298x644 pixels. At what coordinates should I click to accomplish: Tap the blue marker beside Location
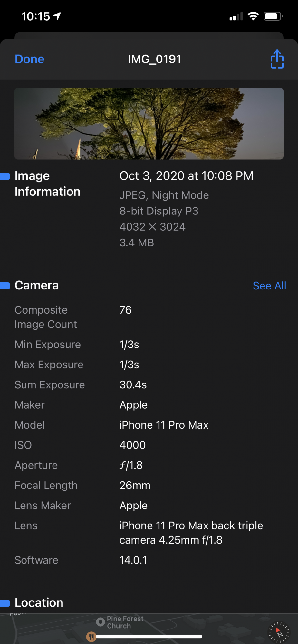pyautogui.click(x=5, y=603)
